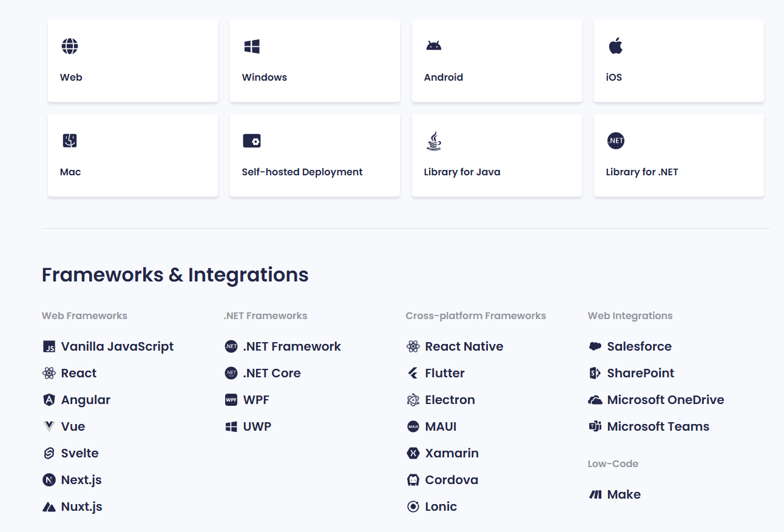This screenshot has height=532, width=784.
Task: Click the Angular shield icon
Action: tap(49, 400)
